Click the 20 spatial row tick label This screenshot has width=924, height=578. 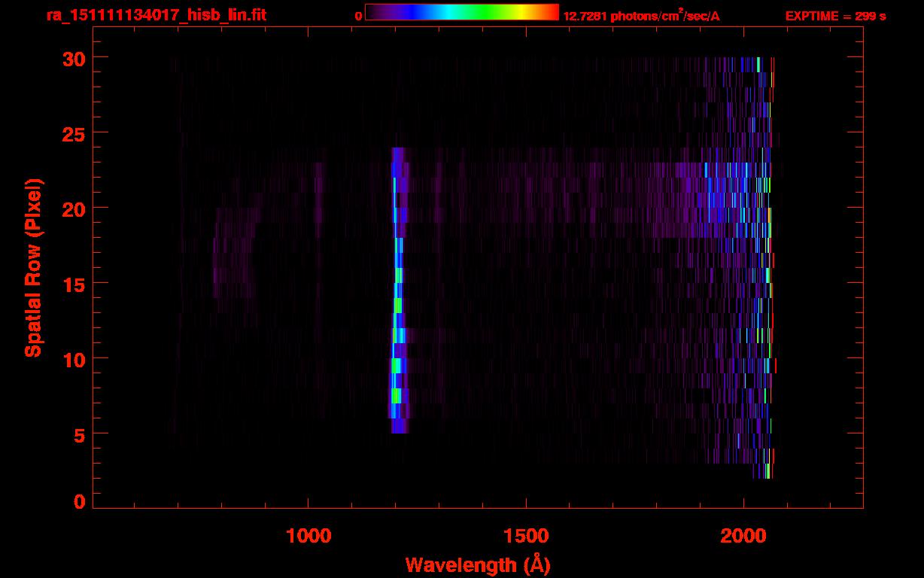click(74, 208)
